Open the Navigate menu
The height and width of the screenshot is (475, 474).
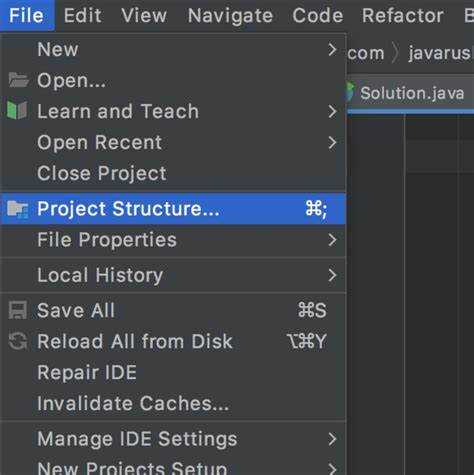click(x=230, y=15)
